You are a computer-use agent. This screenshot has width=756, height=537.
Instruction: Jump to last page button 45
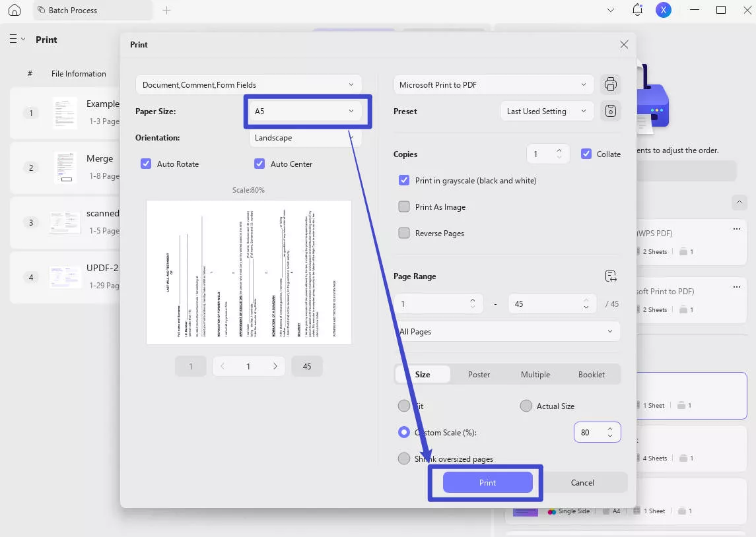(x=306, y=367)
